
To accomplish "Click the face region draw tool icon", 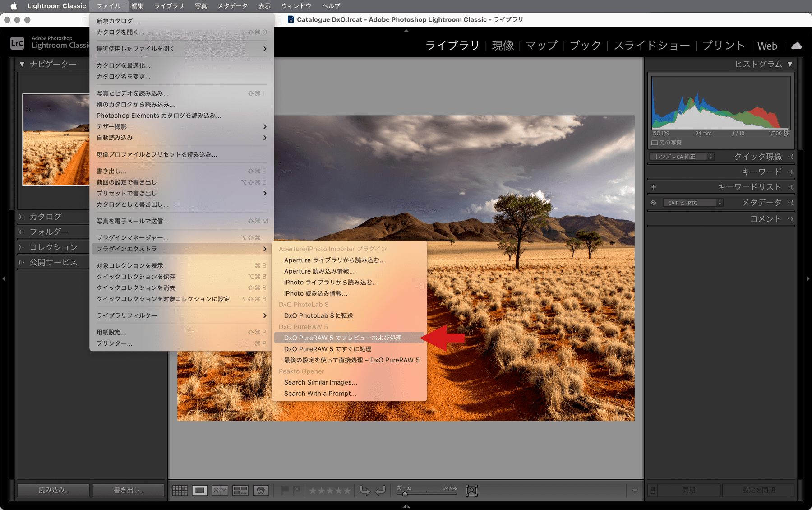I will point(471,491).
